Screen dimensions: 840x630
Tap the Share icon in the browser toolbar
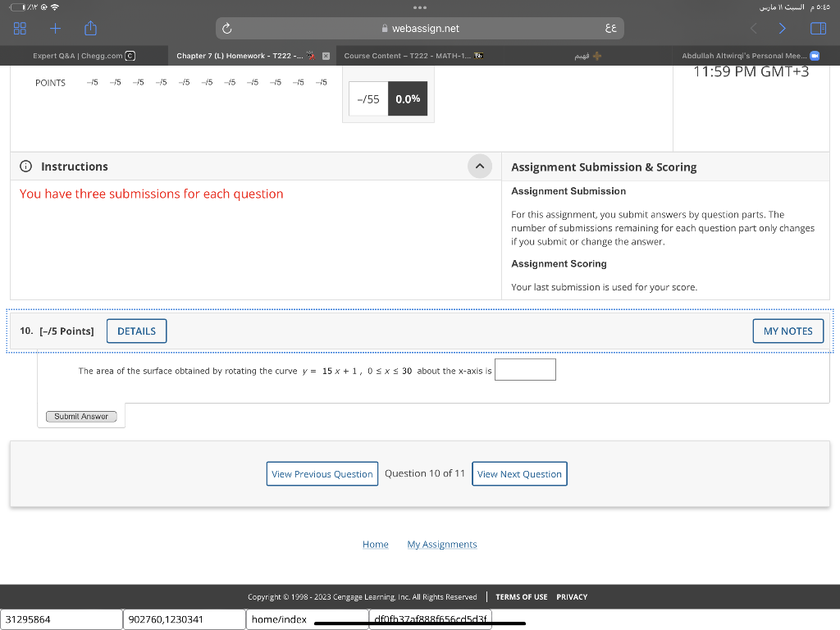[x=90, y=28]
